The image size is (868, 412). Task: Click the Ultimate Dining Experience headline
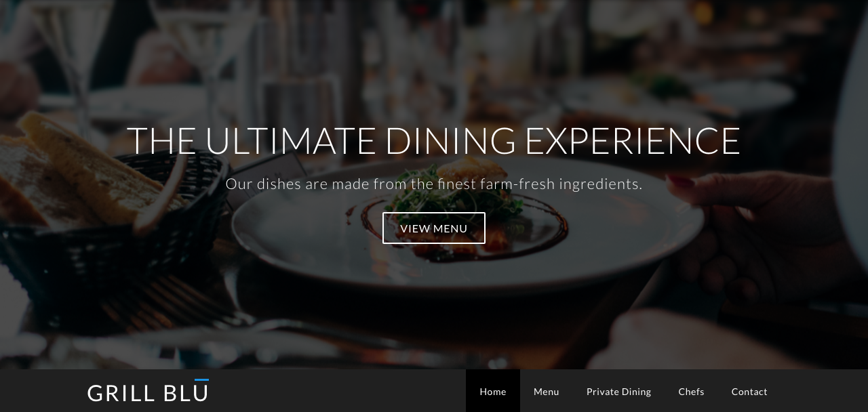(x=433, y=140)
